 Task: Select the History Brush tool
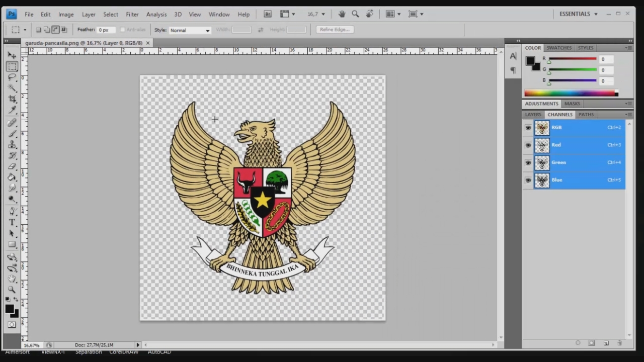[12, 155]
